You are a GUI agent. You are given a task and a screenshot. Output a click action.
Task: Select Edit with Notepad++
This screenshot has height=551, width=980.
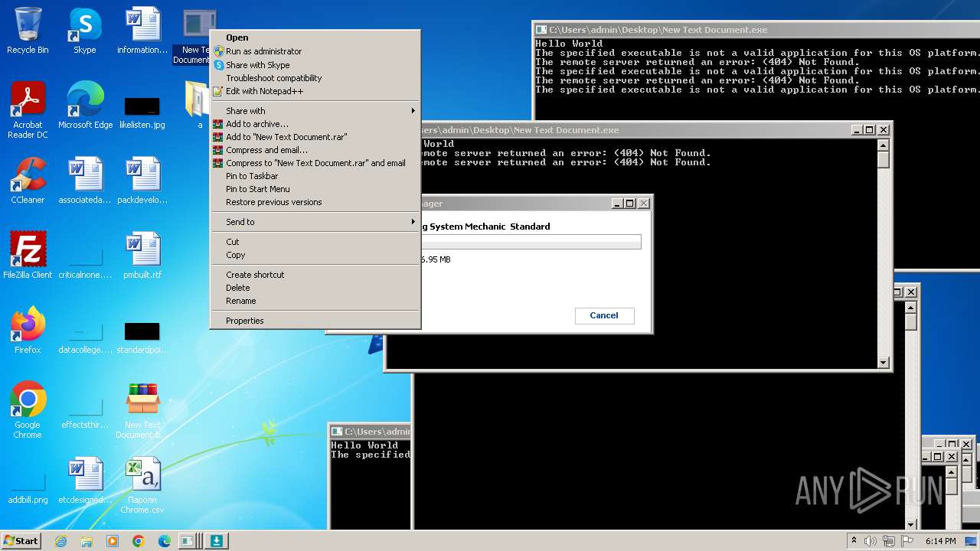click(x=315, y=91)
